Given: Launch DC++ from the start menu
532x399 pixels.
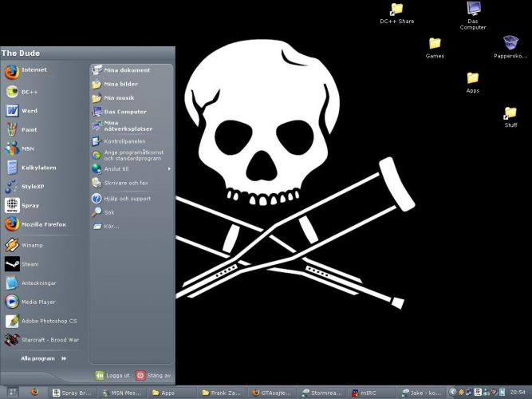Looking at the screenshot, I should pyautogui.click(x=30, y=92).
